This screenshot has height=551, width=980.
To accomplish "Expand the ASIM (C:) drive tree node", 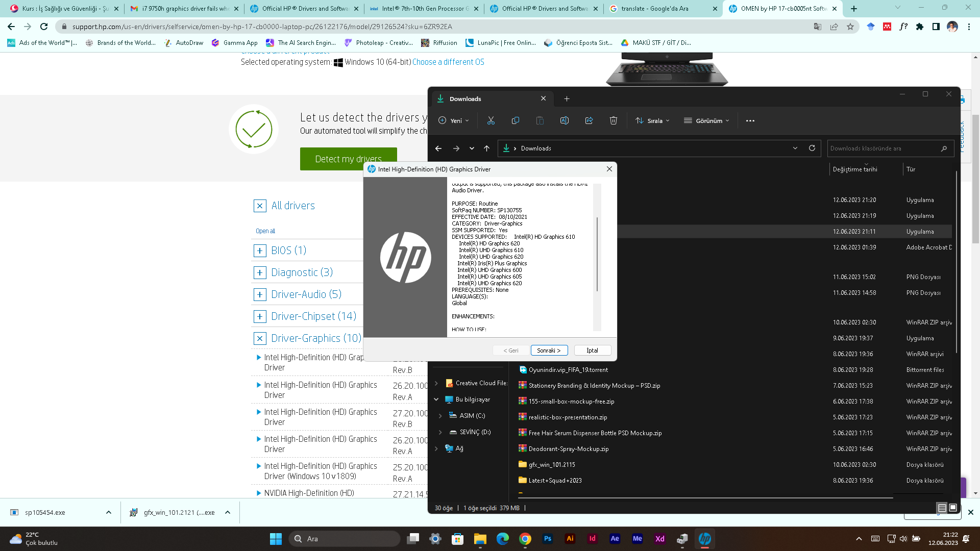I will click(x=440, y=416).
